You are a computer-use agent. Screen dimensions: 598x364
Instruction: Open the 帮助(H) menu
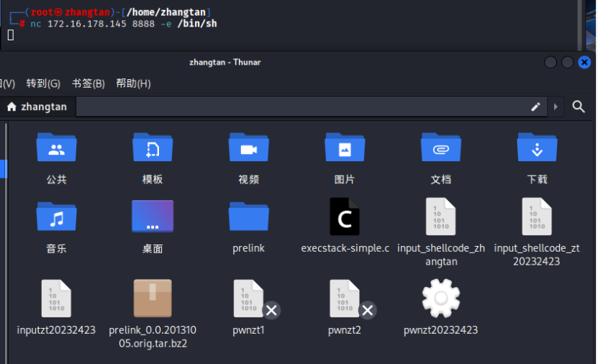[133, 83]
